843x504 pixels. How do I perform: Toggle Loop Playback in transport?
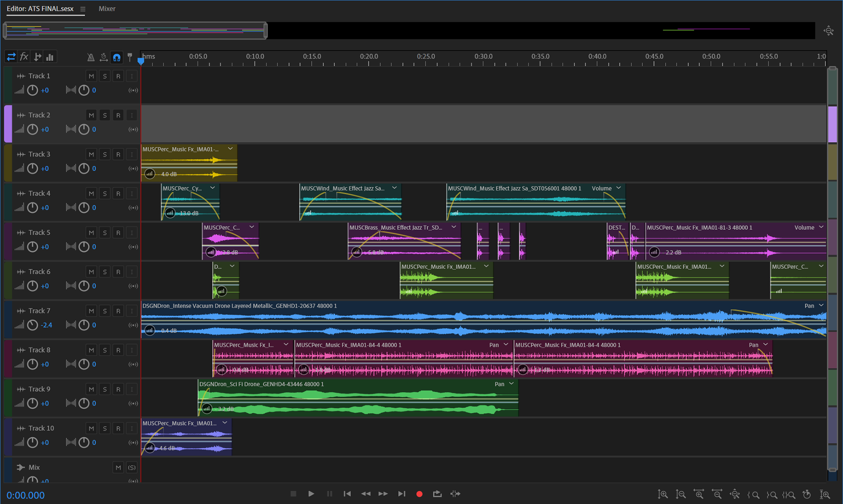(437, 494)
